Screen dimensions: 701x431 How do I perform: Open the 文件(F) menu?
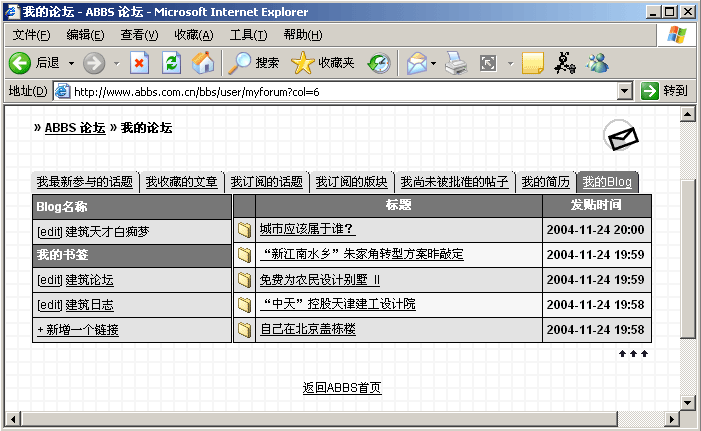tap(31, 35)
